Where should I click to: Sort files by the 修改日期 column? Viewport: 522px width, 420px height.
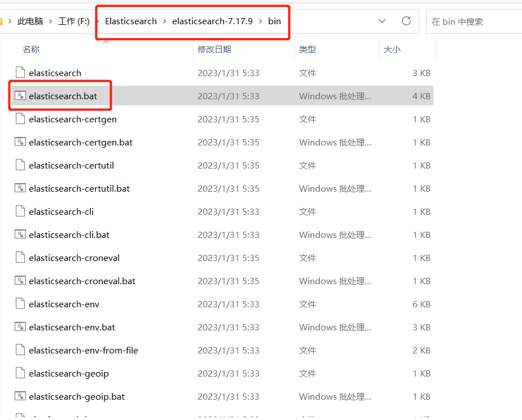pyautogui.click(x=214, y=49)
